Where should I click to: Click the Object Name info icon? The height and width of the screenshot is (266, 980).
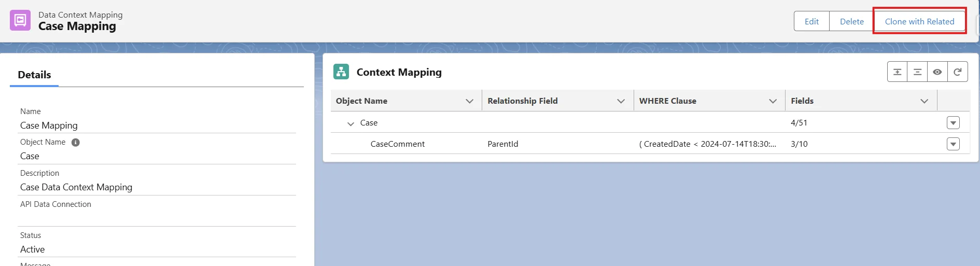pos(76,143)
